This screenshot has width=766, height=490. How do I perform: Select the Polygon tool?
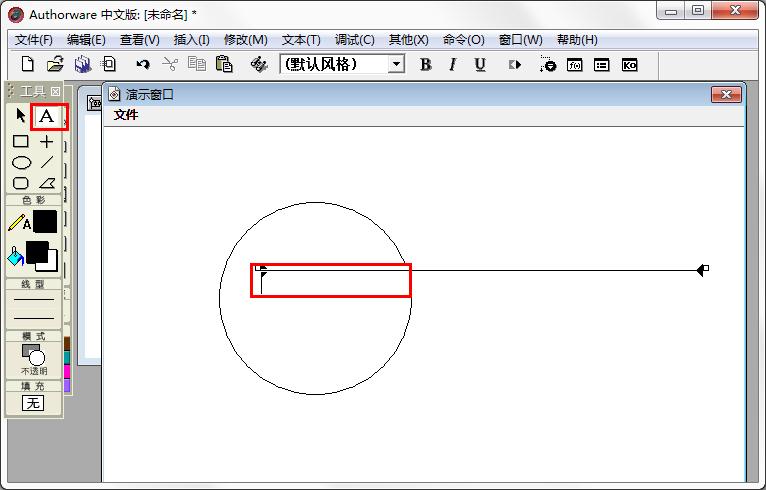coord(47,183)
